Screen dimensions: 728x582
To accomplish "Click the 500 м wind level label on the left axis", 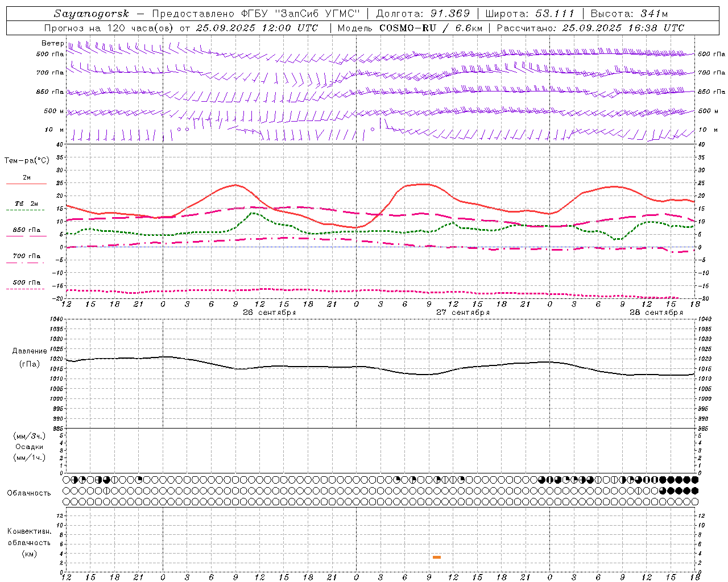I will (x=53, y=111).
